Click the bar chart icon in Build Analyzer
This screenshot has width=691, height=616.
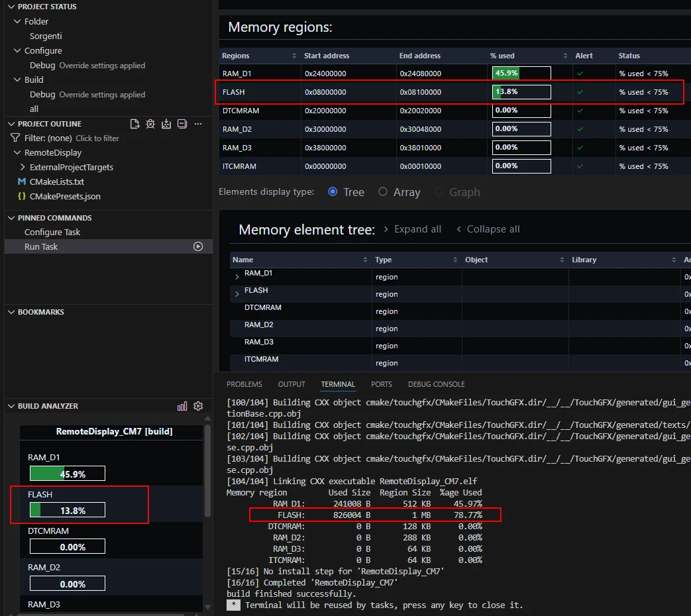pyautogui.click(x=182, y=406)
